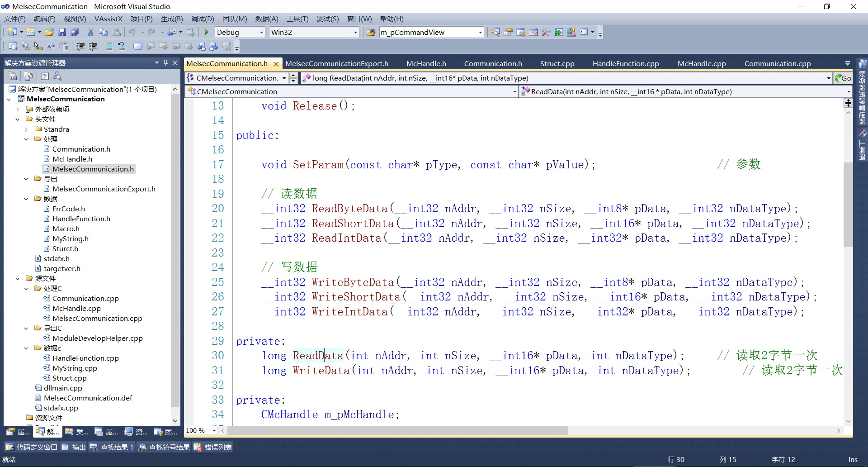The height and width of the screenshot is (467, 868).
Task: Click the 服务器资源管理器 side tab
Action: point(862,93)
